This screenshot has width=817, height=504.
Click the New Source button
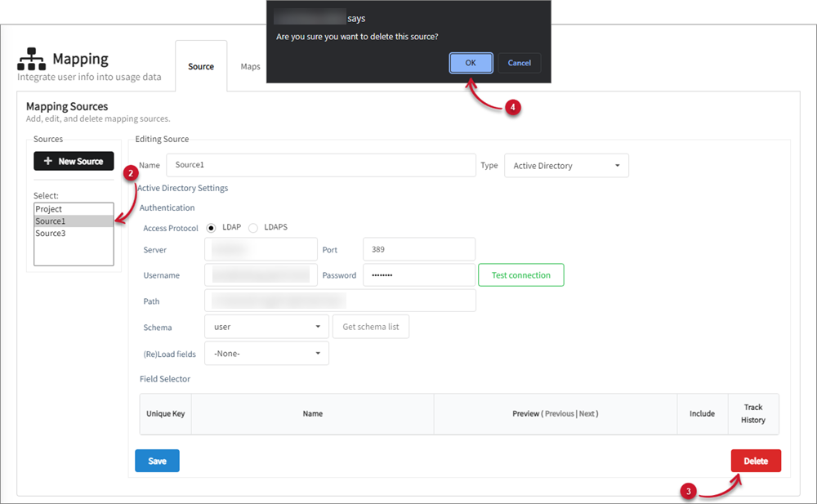74,161
